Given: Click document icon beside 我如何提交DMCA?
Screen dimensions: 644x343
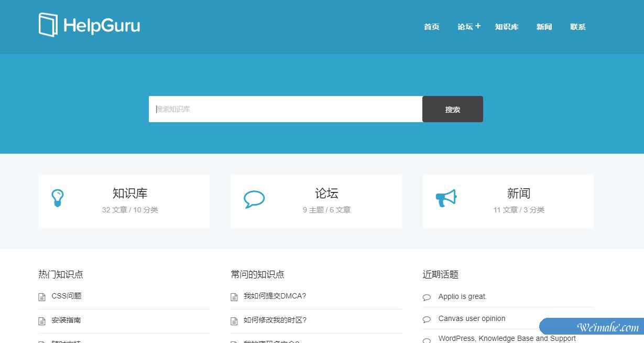Looking at the screenshot, I should coord(234,297).
